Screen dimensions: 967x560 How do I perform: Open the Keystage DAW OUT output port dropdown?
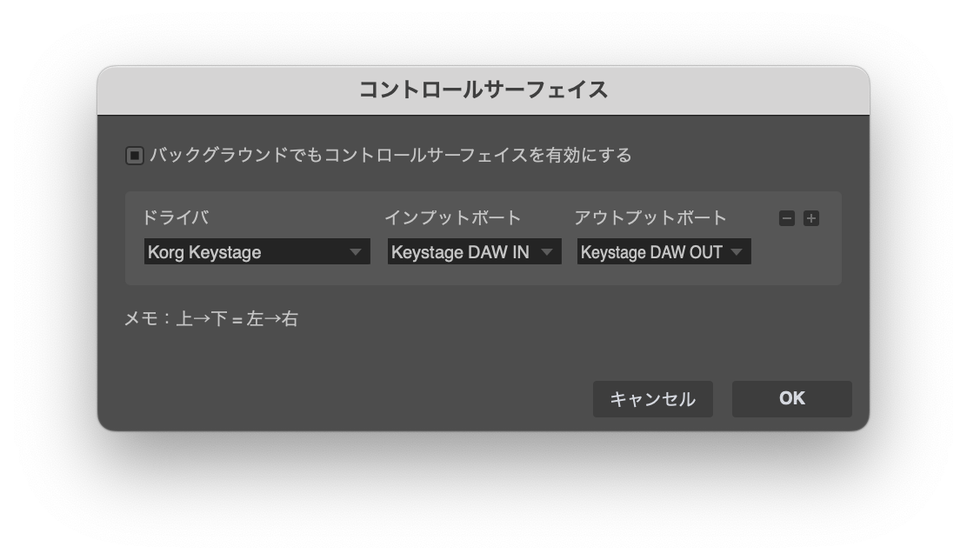coord(664,251)
